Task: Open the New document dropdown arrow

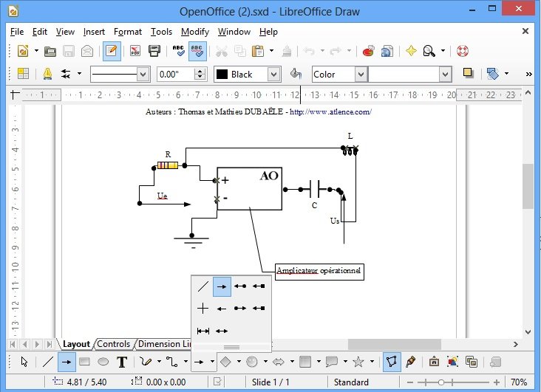Action: coord(36,51)
